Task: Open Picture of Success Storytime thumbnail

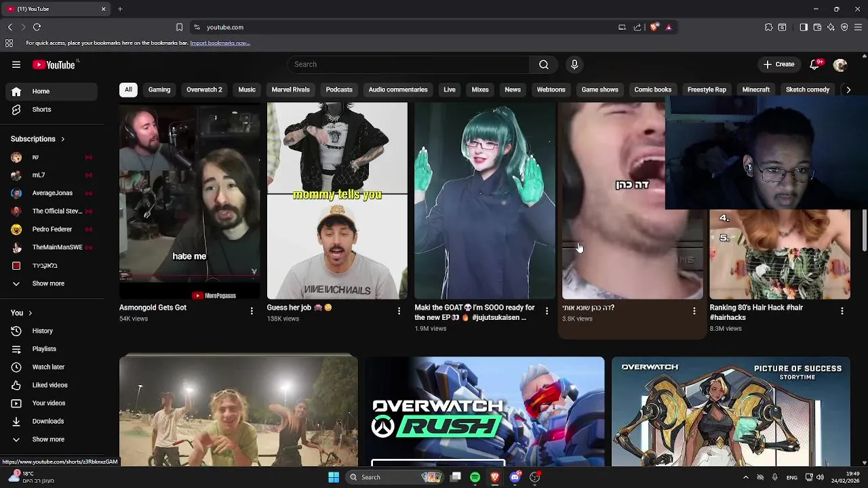Action: 731,411
